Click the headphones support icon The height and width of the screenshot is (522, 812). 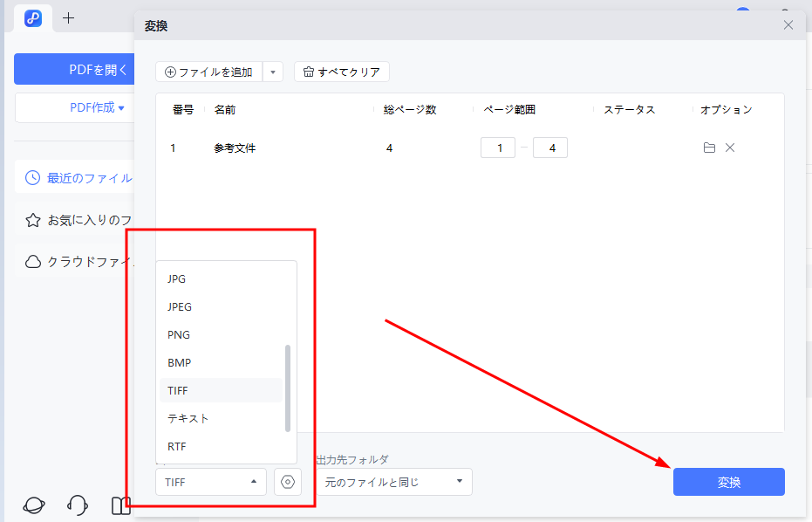(77, 505)
